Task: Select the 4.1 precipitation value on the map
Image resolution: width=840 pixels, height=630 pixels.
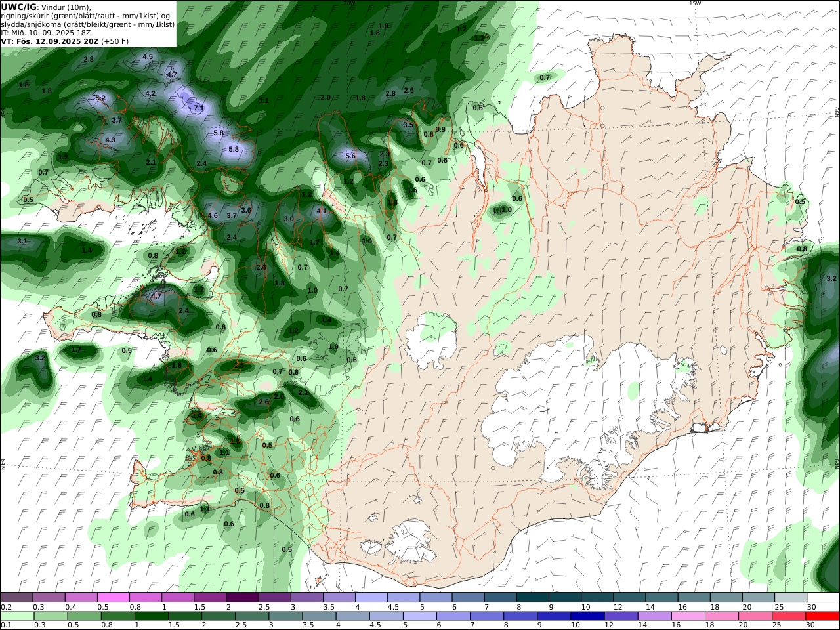Action: 322,211
